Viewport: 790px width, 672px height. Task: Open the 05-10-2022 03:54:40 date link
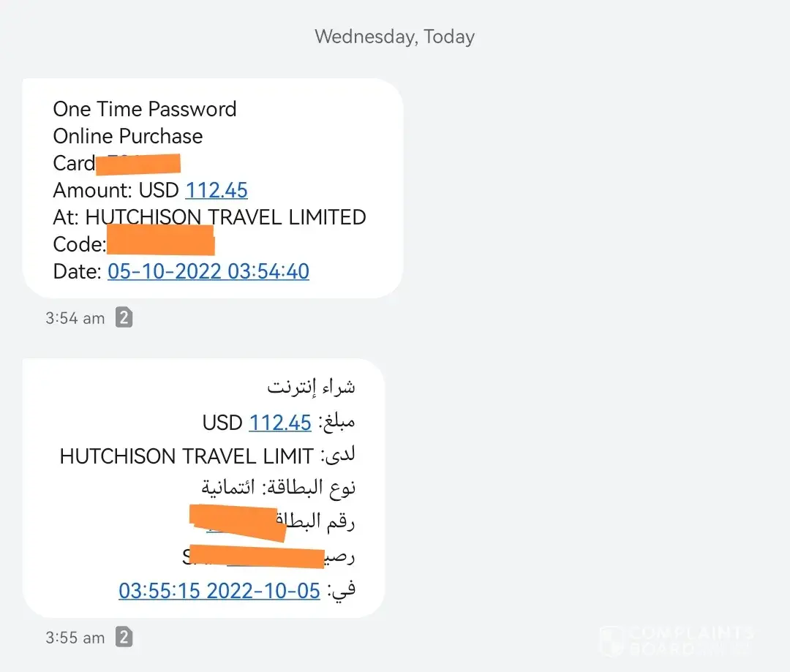(x=208, y=271)
